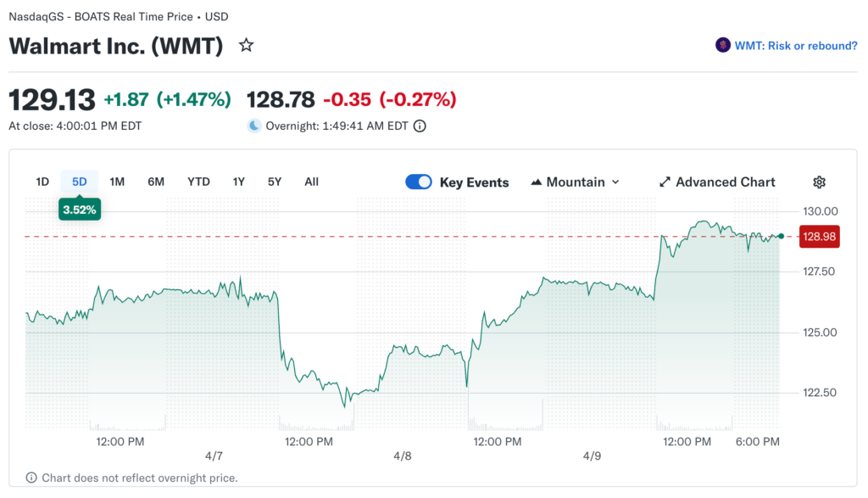Click the star to follow WMT
Image resolution: width=868 pixels, height=498 pixels.
coord(246,45)
